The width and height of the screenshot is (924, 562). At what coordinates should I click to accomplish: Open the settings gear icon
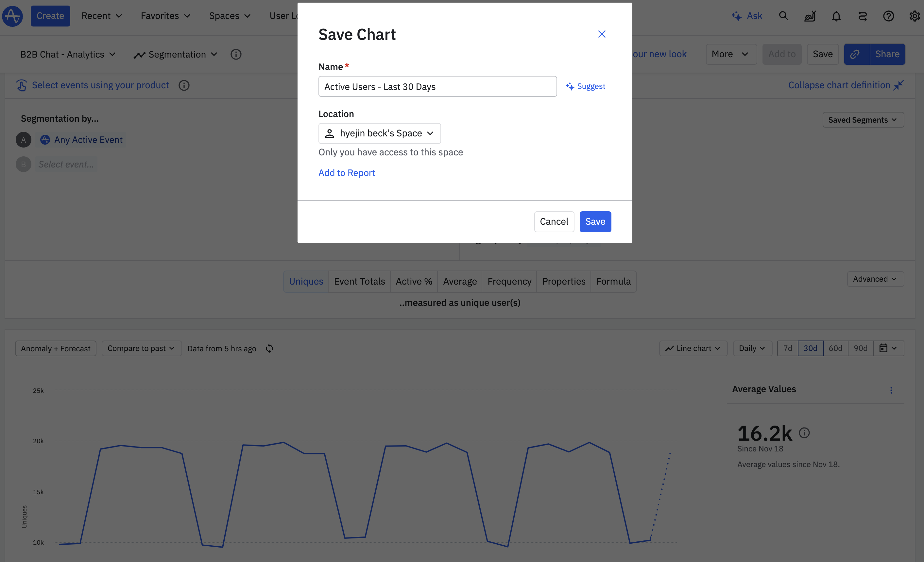tap(914, 16)
